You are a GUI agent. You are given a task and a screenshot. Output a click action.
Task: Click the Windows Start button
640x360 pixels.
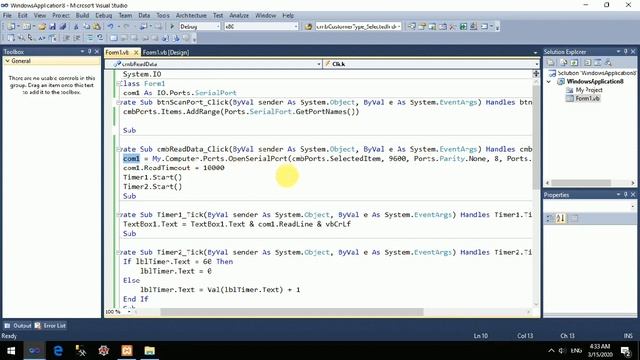pos(11,351)
